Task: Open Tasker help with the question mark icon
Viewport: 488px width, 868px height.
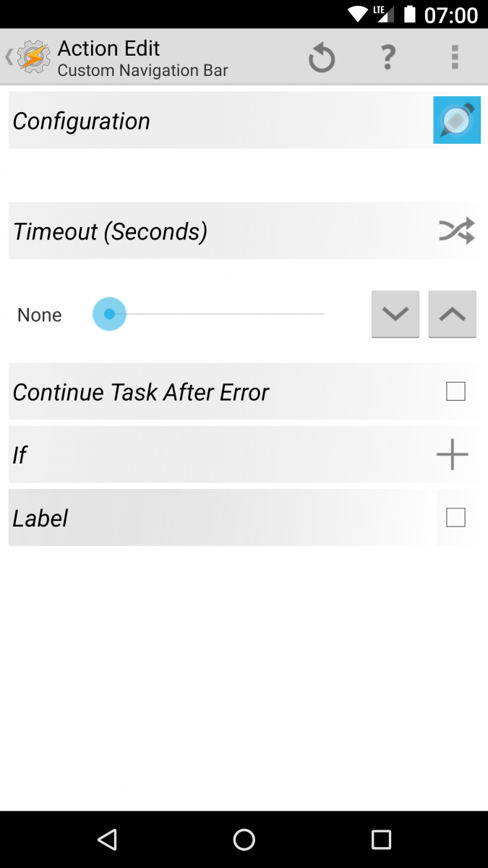Action: (x=388, y=56)
